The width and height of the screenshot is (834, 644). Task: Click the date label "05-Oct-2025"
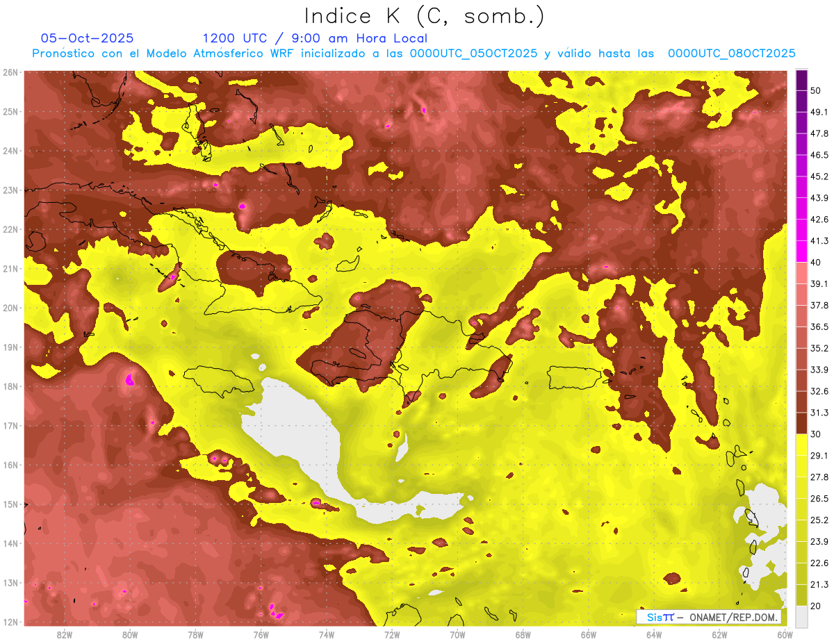[88, 38]
